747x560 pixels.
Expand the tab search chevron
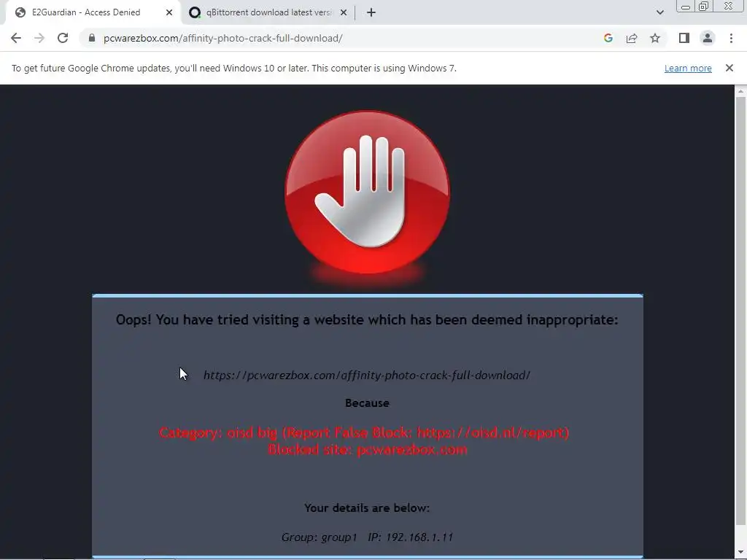coord(659,12)
